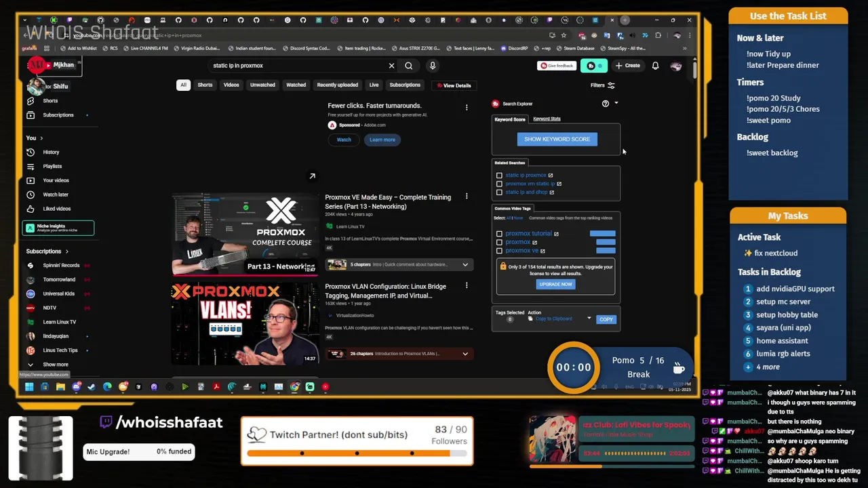Expand the 'You' section chevron in sidebar
This screenshot has height=488, width=868.
[x=41, y=138]
